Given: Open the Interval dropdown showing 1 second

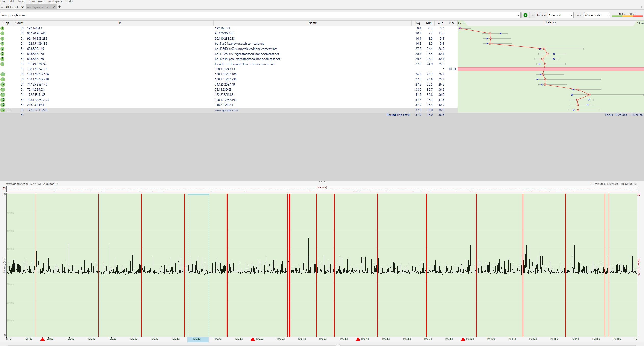Looking at the screenshot, I should point(561,15).
